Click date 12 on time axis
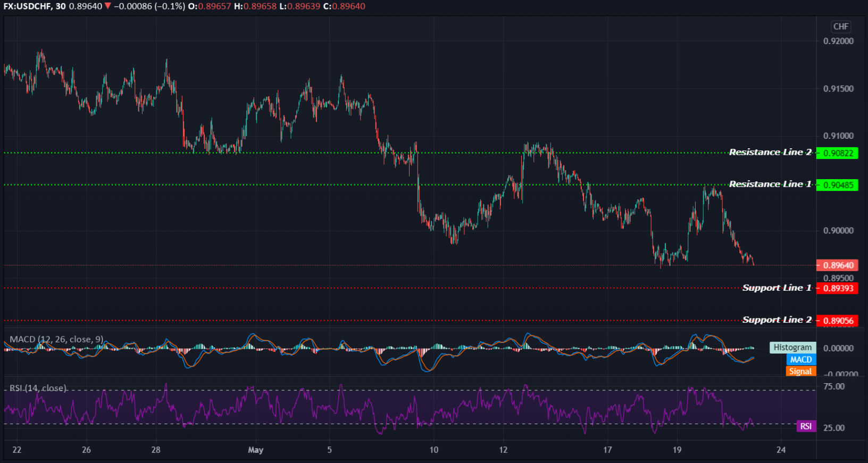868x463 pixels. 503,450
